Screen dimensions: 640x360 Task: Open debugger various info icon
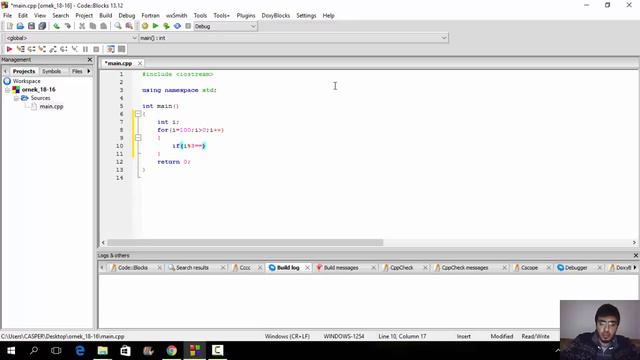point(122,49)
